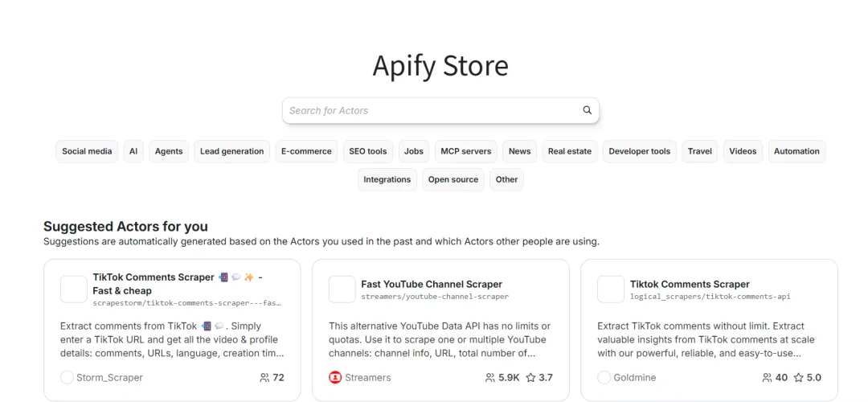Click the Fast YouTube Channel Scraper logo
Screen dimensions: 868x402
click(x=342, y=289)
